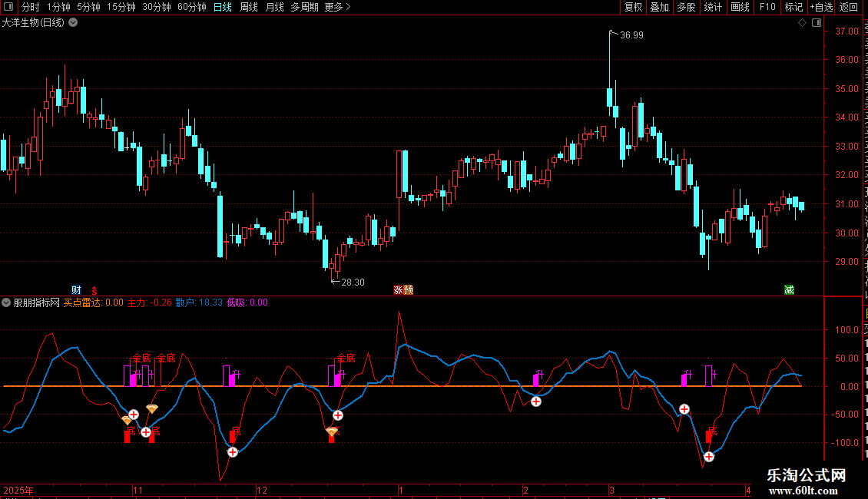This screenshot has height=499, width=868.
Task: Click the 买点雷达: 0.00 indicator value
Action: (94, 302)
